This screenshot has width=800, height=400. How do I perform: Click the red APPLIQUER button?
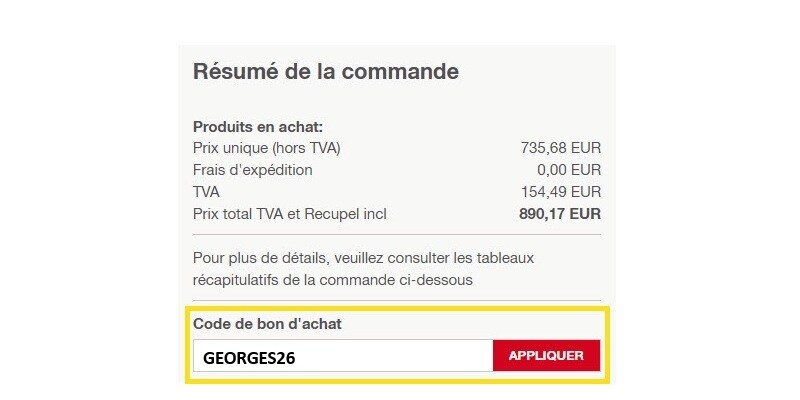546,356
